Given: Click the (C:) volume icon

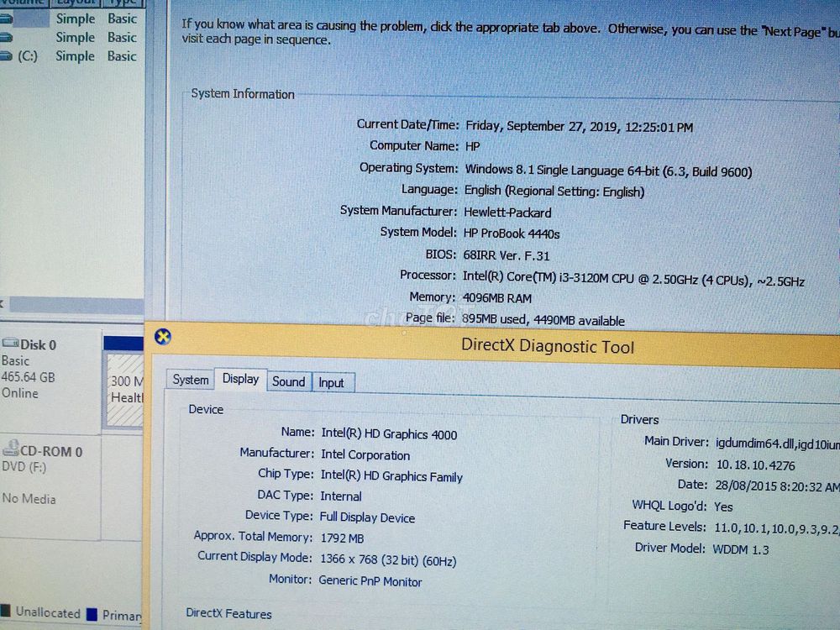Looking at the screenshot, I should pos(7,55).
